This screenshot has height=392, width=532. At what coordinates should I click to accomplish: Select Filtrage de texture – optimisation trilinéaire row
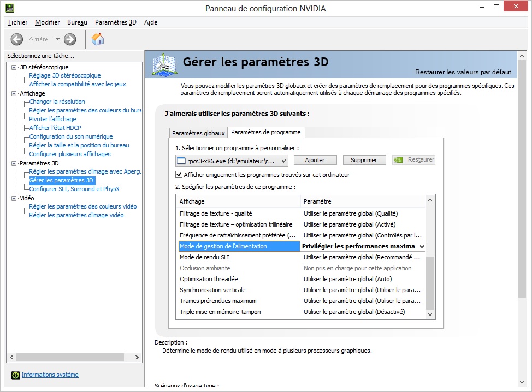302,224
